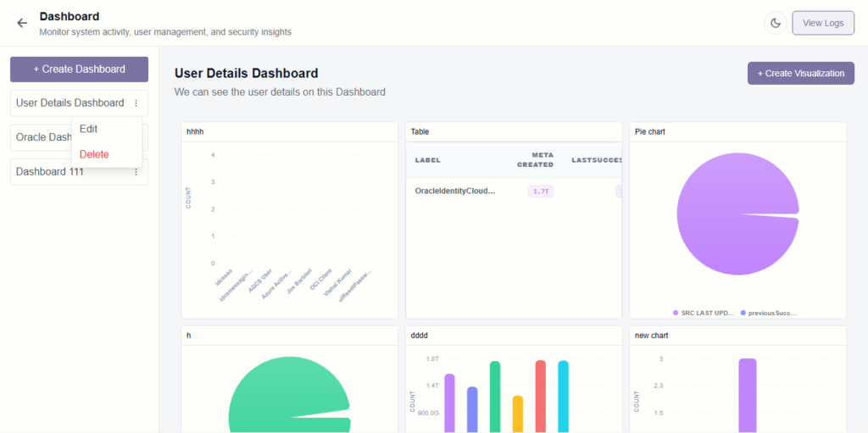Choose Edit from the context menu
Viewport: 868px width, 433px height.
(89, 129)
